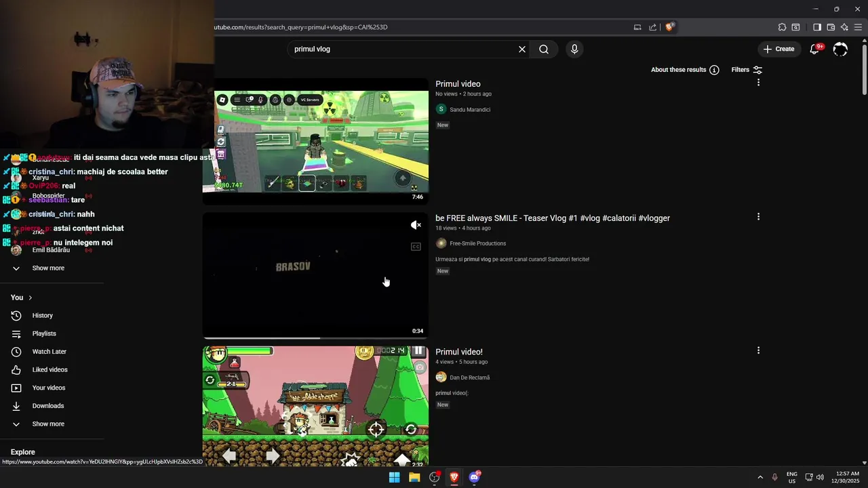Open Brave Wallet icon

click(x=831, y=27)
